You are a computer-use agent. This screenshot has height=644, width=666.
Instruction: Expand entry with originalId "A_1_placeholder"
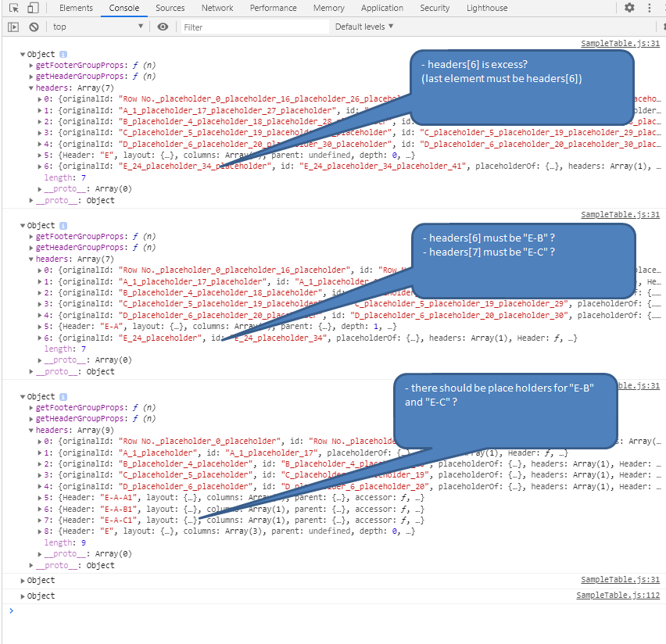[x=40, y=453]
